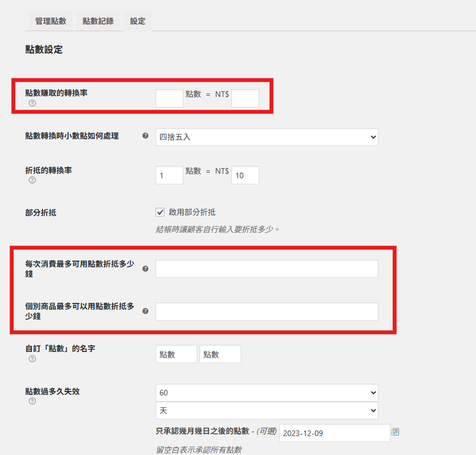Screen dimensions: 476x455
Task: Click the 個別商品最多可以用點數折抵多少錢 input field
Action: pyautogui.click(x=266, y=311)
